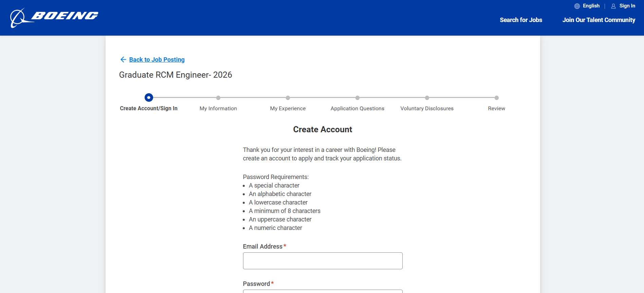Click the Create Account/Sign In step label
644x293 pixels.
[149, 109]
